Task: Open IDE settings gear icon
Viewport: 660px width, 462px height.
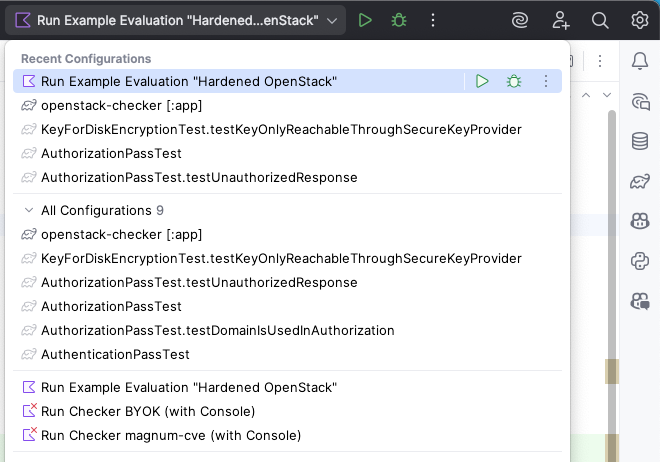Action: tap(639, 20)
